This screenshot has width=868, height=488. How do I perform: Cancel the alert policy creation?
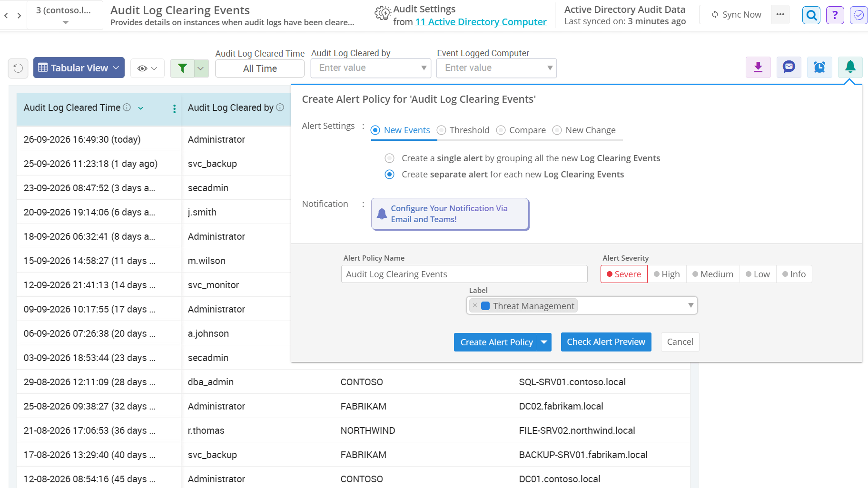680,342
